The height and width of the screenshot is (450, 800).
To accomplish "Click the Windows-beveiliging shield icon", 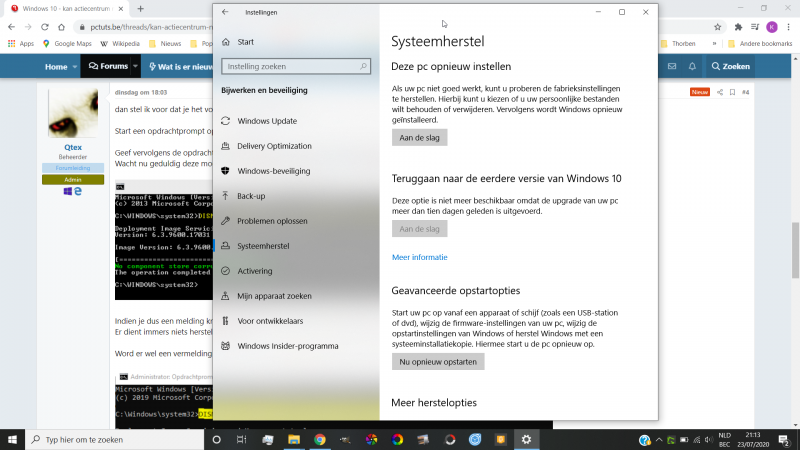I will coord(226,171).
